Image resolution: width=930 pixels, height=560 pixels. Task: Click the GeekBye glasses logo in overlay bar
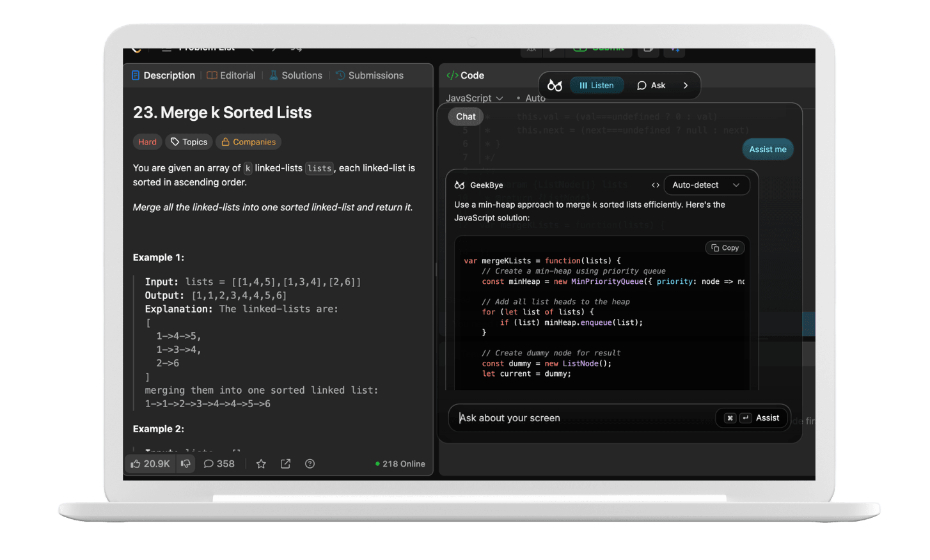pos(555,86)
